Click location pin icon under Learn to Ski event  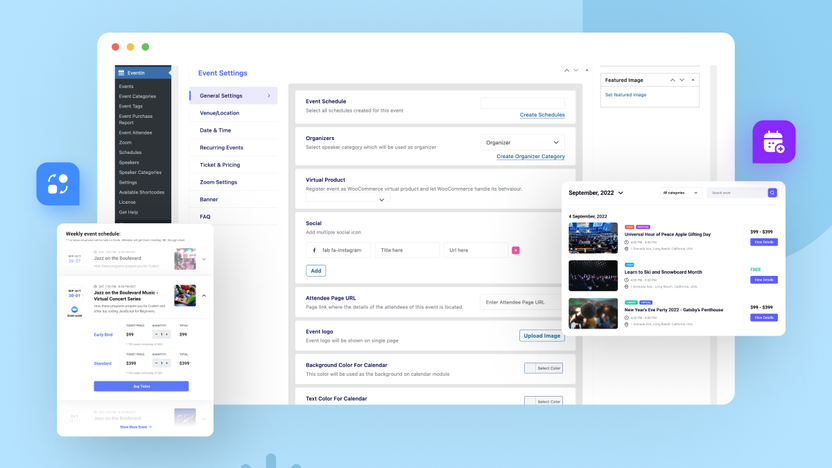point(626,287)
